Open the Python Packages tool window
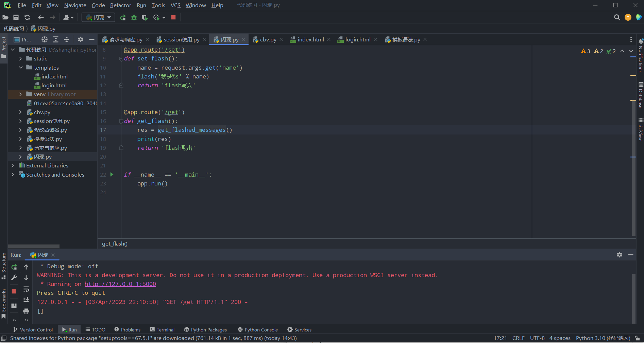644x343 pixels. tap(205, 330)
